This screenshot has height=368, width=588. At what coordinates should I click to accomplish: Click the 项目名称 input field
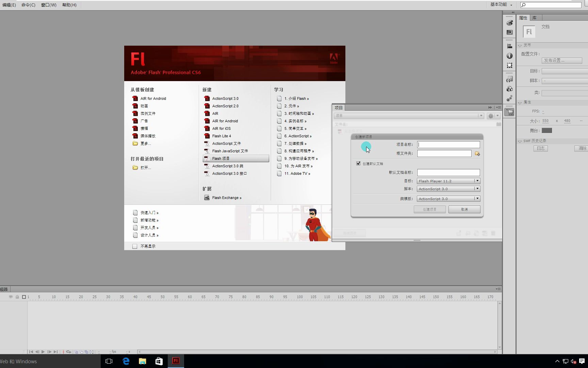tap(448, 144)
